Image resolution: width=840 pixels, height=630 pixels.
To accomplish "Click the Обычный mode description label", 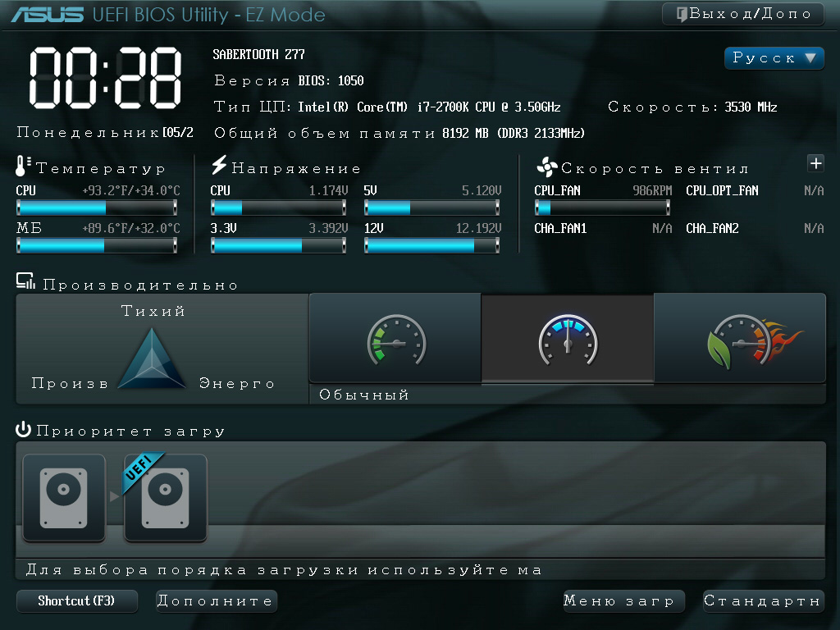I will point(364,395).
